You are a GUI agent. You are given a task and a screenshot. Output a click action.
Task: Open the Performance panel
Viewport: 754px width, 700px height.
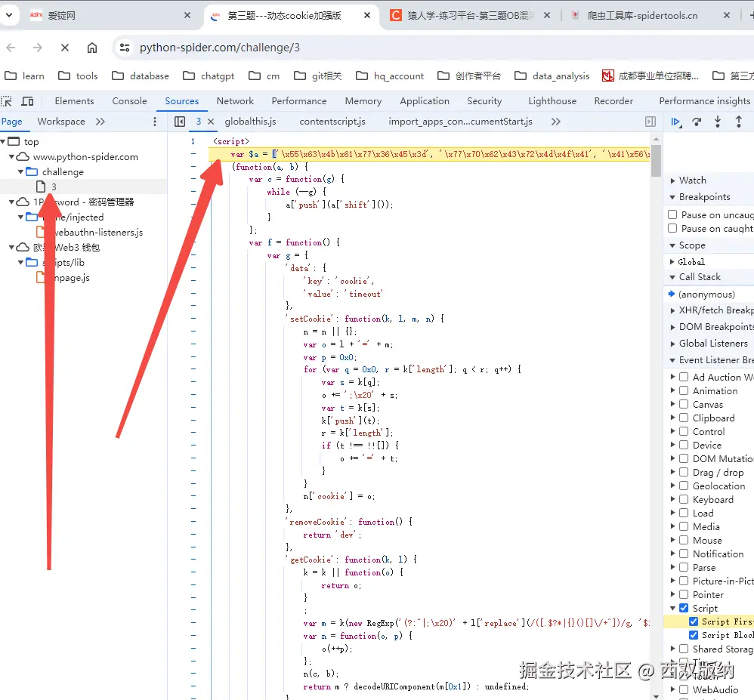[298, 101]
